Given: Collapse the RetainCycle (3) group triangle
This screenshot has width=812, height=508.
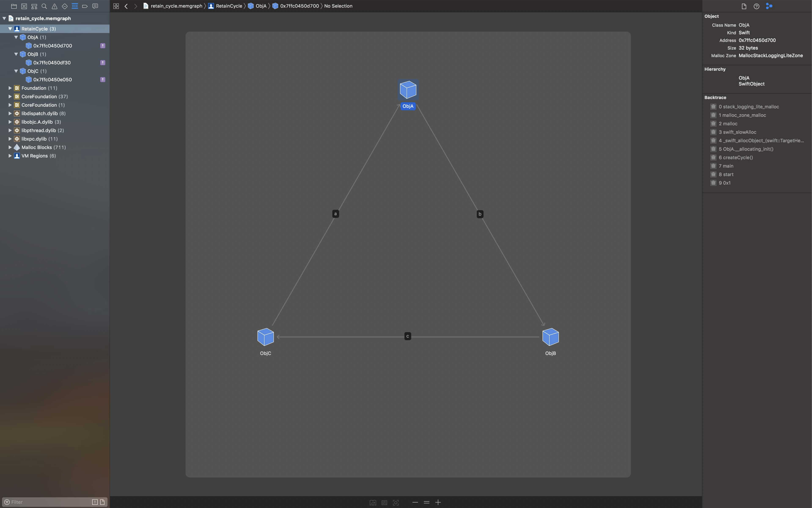Looking at the screenshot, I should click(10, 29).
